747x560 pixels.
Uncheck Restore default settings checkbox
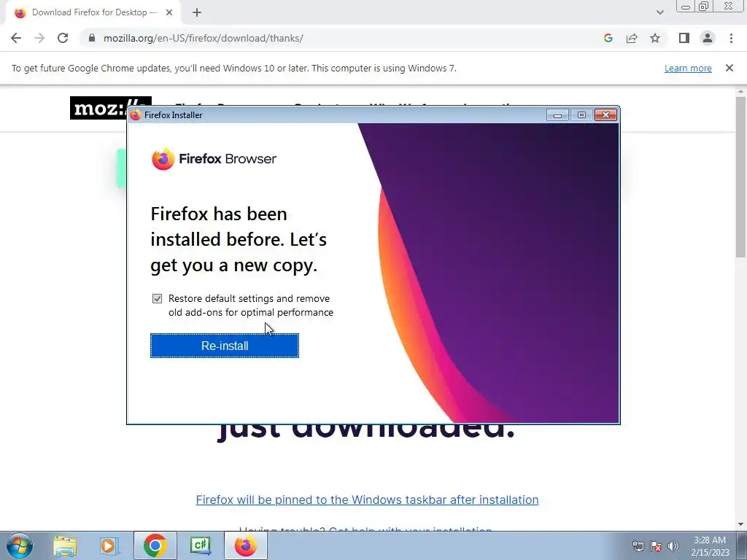click(158, 298)
